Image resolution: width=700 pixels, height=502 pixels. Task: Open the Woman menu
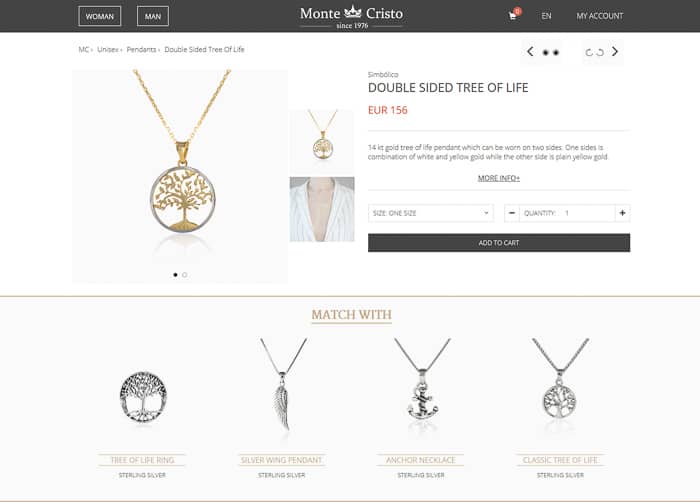point(100,16)
